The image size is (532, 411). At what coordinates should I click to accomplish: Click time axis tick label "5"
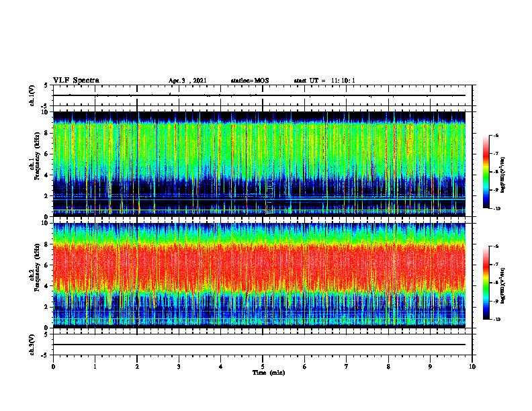click(263, 367)
